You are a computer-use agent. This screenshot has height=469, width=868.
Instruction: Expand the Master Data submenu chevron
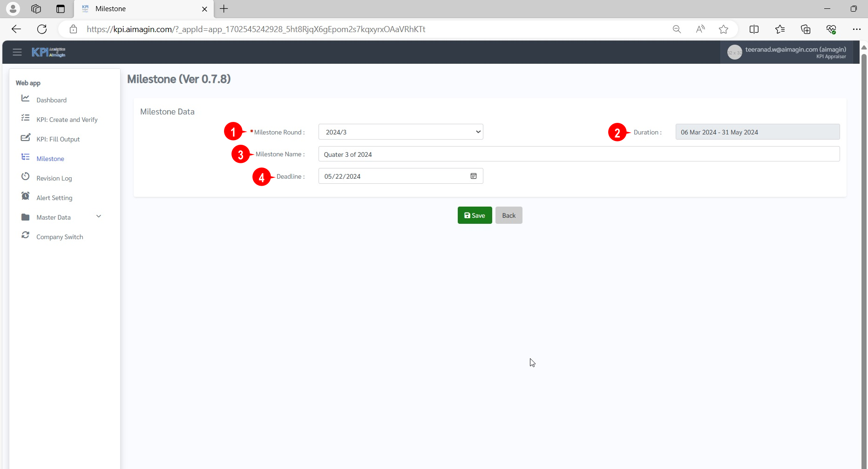[x=99, y=217]
